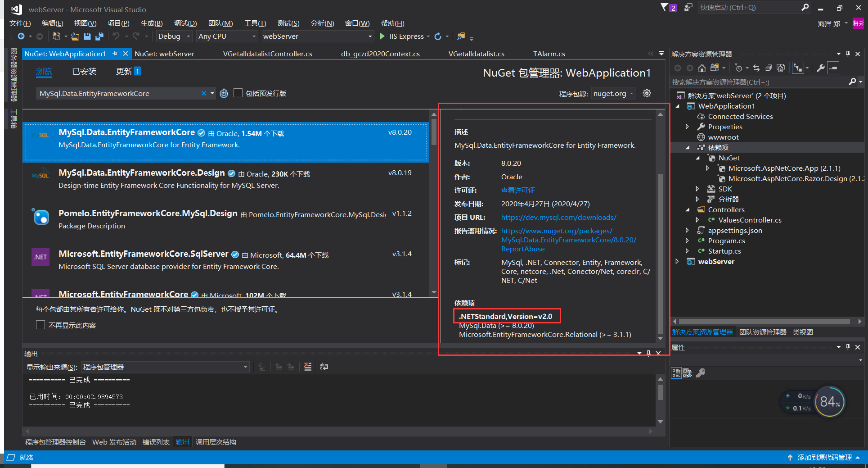The width and height of the screenshot is (868, 468).
Task: Click the Home icon in Solution Explorer
Action: point(702,68)
